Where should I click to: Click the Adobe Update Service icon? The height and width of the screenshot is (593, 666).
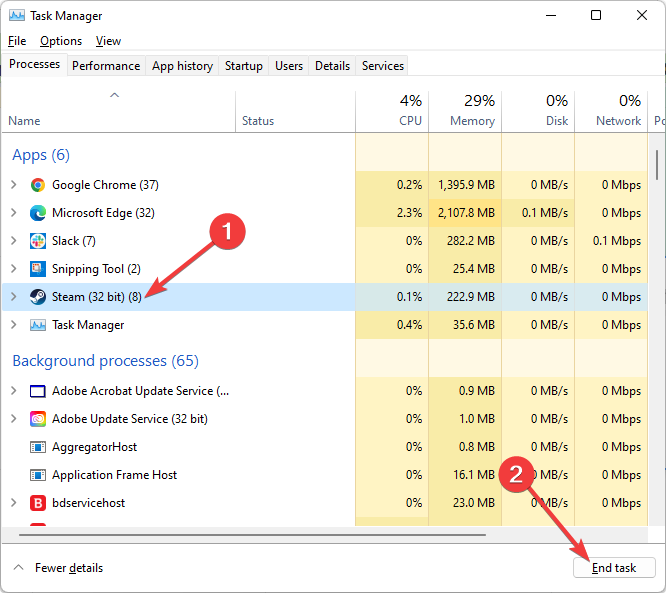tap(38, 419)
